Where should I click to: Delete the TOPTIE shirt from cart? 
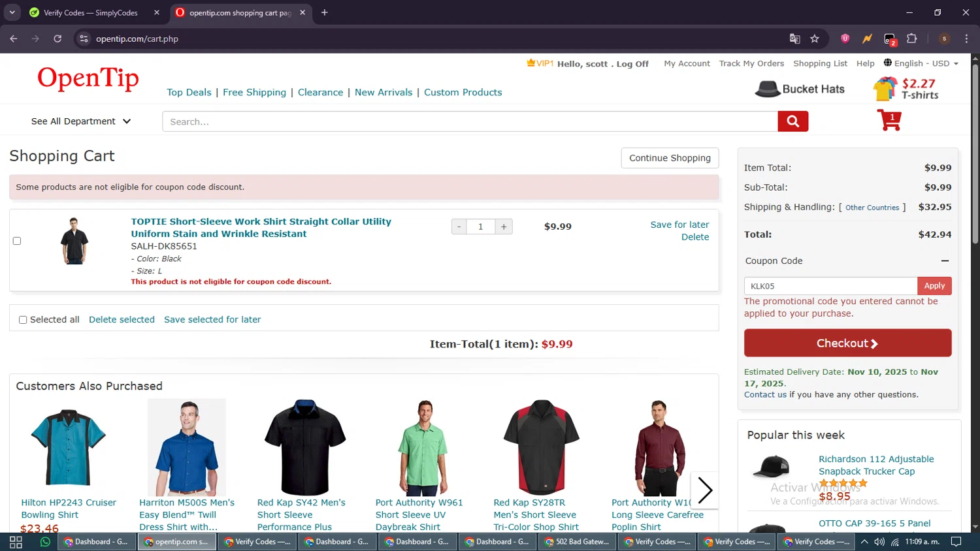pyautogui.click(x=695, y=237)
